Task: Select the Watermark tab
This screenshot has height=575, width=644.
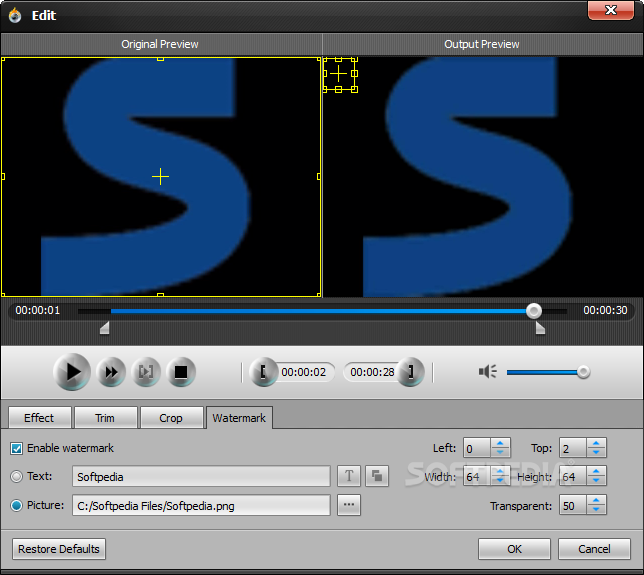Action: click(239, 418)
